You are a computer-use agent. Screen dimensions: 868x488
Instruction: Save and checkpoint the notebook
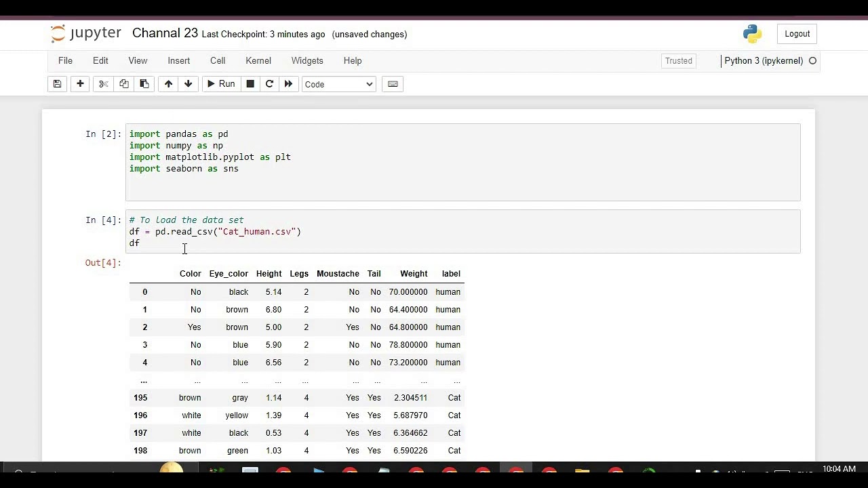(x=57, y=84)
